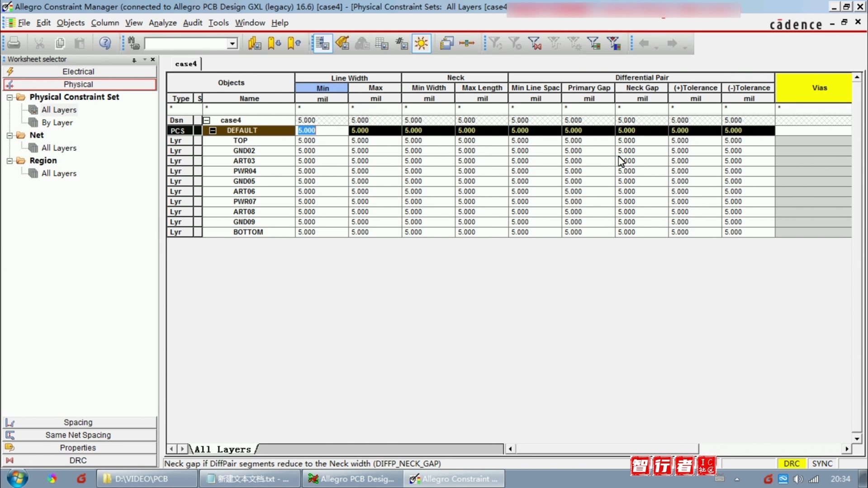Click the yellow DRC status indicator

(792, 464)
